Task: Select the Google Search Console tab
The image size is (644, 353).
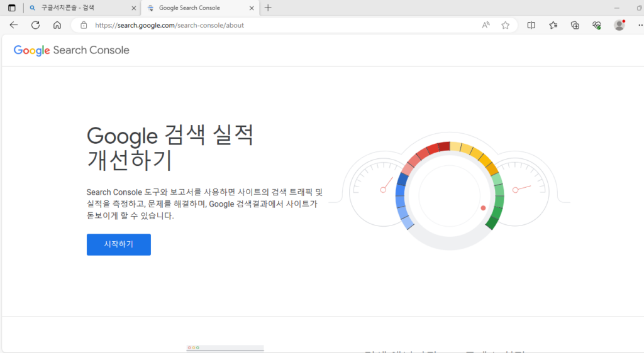Action: point(200,8)
